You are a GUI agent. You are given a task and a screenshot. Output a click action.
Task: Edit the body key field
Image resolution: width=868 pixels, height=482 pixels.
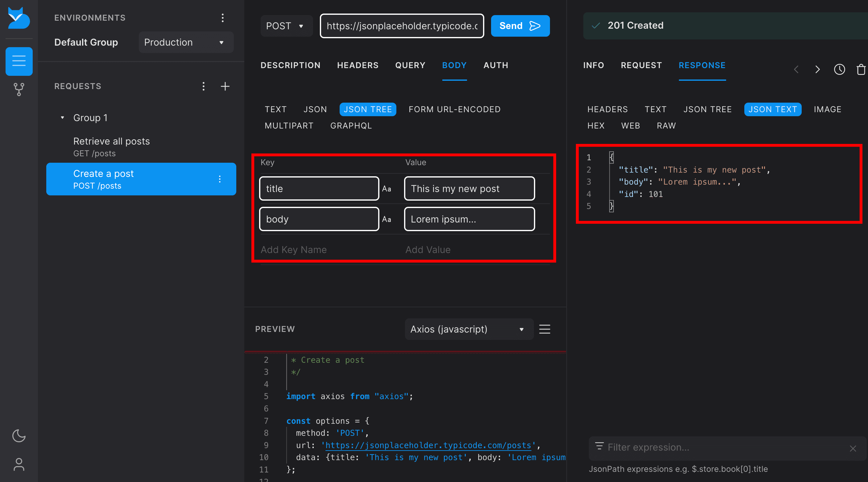[x=319, y=219]
